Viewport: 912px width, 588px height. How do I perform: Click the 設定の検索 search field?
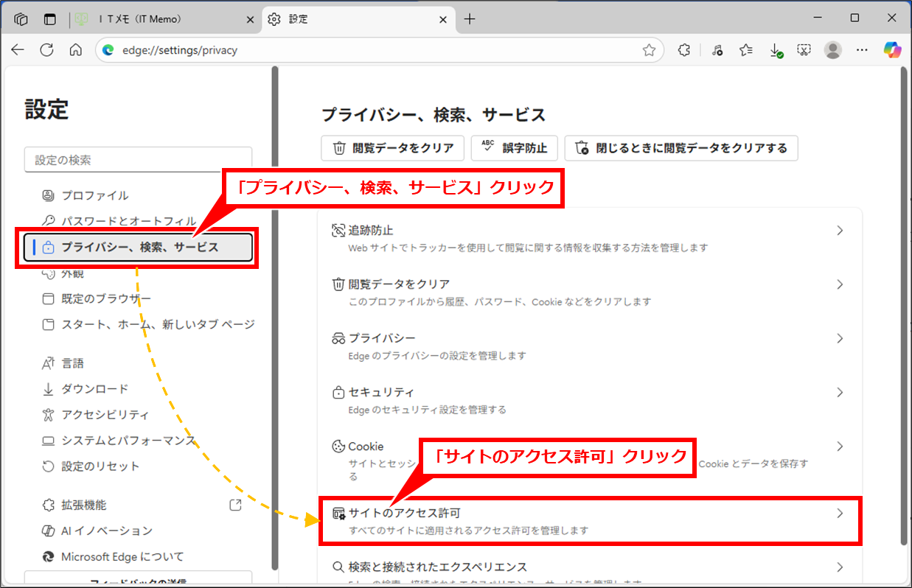tap(138, 160)
